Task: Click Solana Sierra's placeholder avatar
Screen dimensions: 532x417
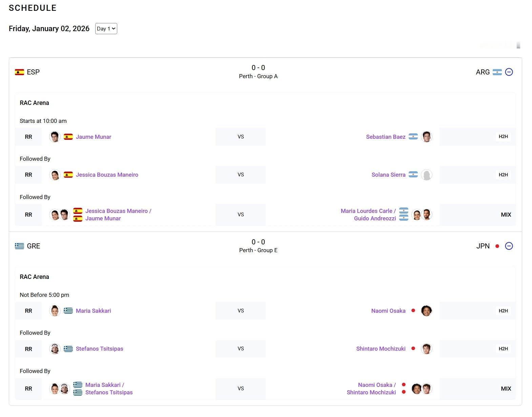Action: tap(427, 175)
